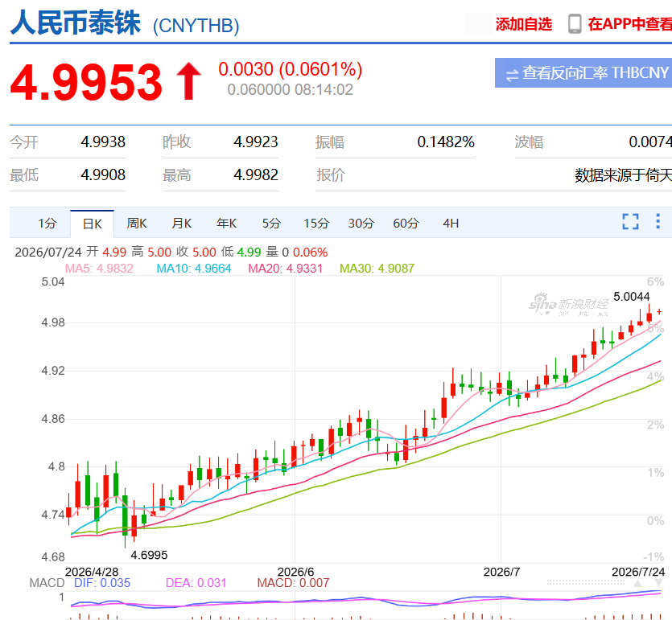This screenshot has height=620, width=672.
Task: Click the 最低 value 4.9908
Action: click(x=103, y=175)
